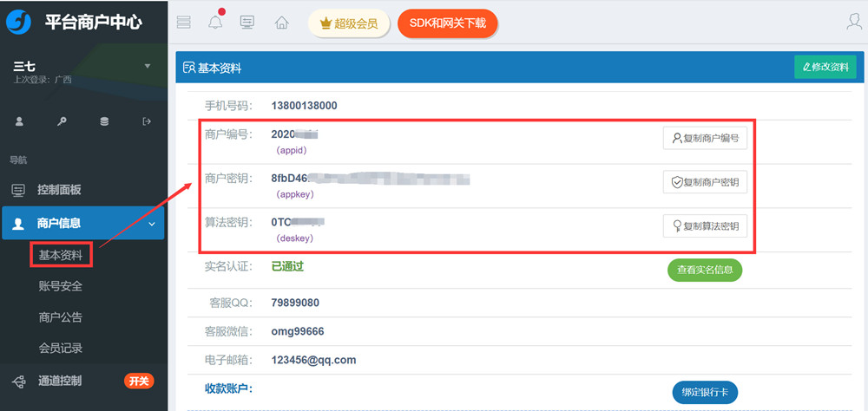Click the person icon in sidebar shortcuts
The height and width of the screenshot is (411, 868).
point(19,121)
